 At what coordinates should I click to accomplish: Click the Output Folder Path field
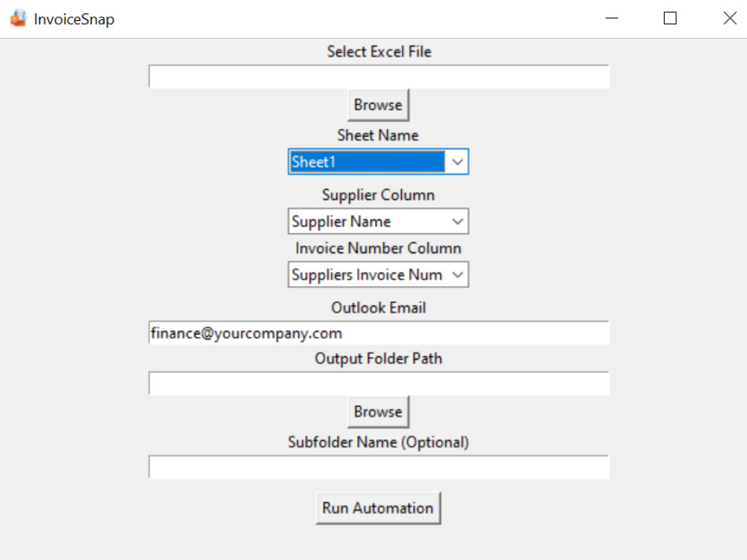pos(379,383)
